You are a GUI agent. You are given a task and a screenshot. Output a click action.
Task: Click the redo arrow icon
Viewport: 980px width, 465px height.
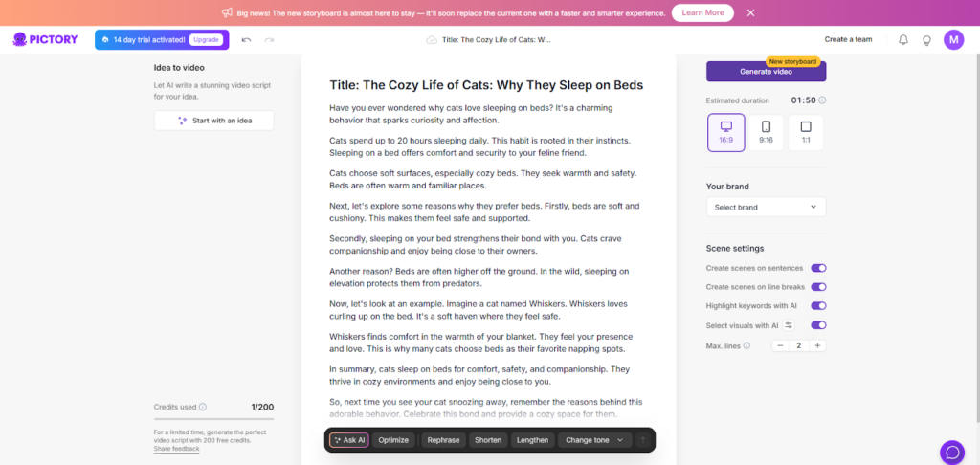(x=269, y=40)
